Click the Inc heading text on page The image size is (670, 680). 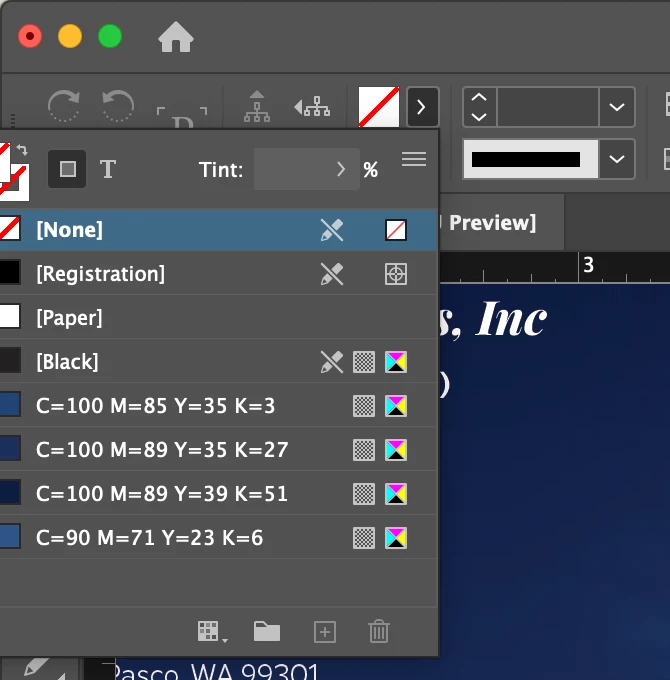(x=512, y=319)
